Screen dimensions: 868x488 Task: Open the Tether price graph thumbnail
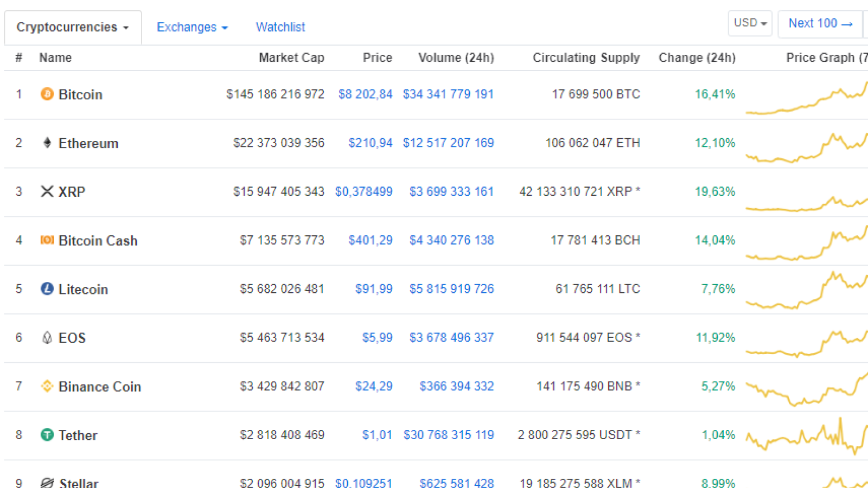click(807, 436)
